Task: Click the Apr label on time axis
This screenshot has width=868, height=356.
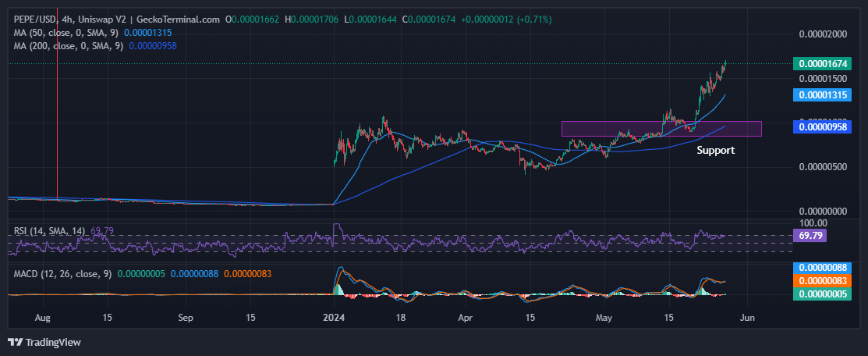Action: (x=466, y=319)
